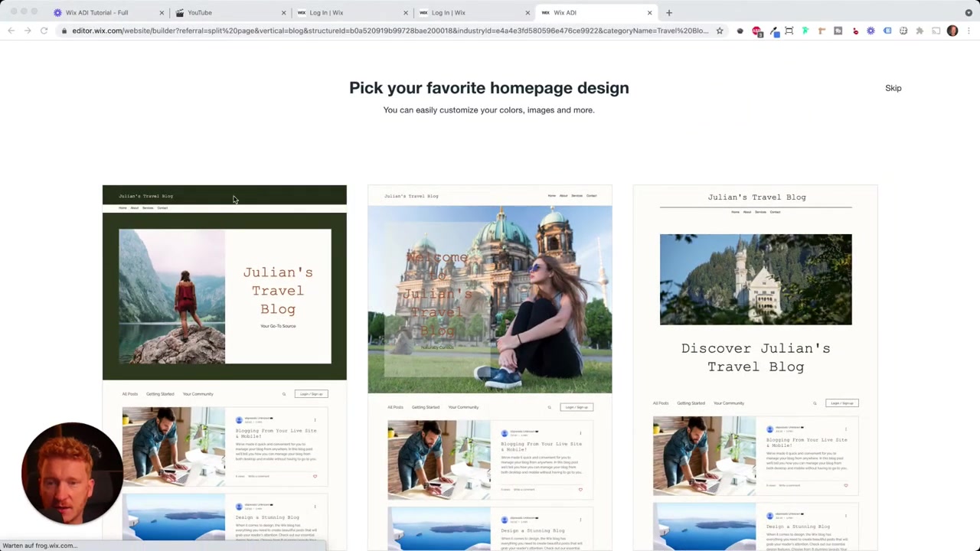Open the green running figure extension
The width and height of the screenshot is (980, 551).
click(805, 31)
